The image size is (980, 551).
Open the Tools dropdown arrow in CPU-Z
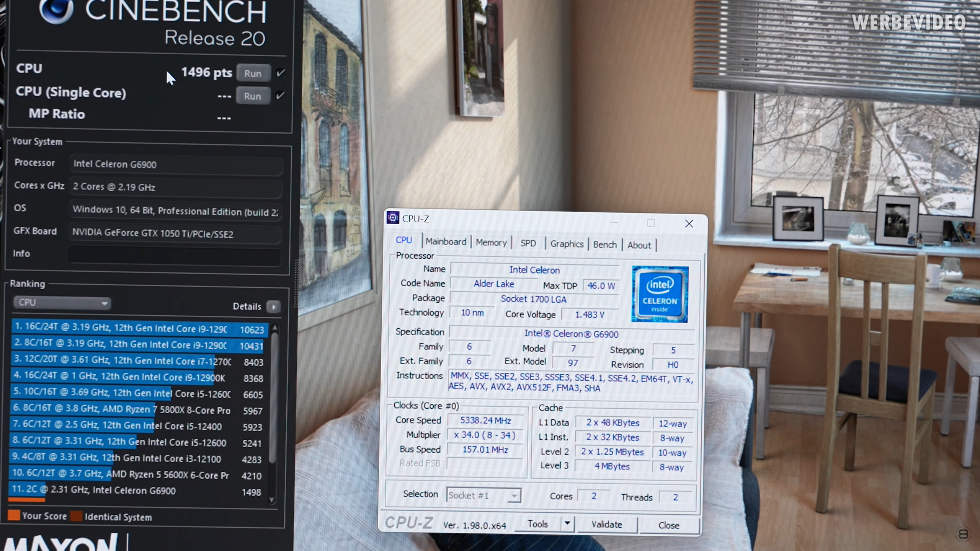click(567, 523)
